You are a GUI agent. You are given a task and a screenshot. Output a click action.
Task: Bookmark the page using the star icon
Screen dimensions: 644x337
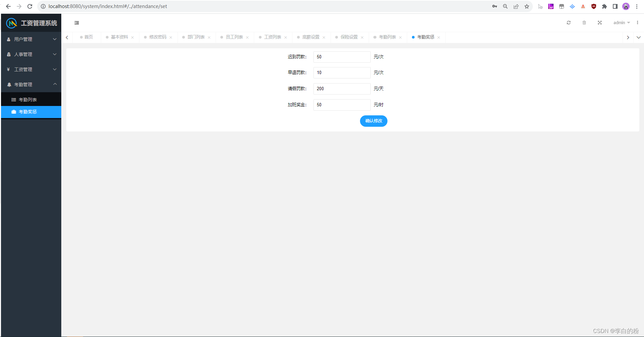tap(527, 6)
